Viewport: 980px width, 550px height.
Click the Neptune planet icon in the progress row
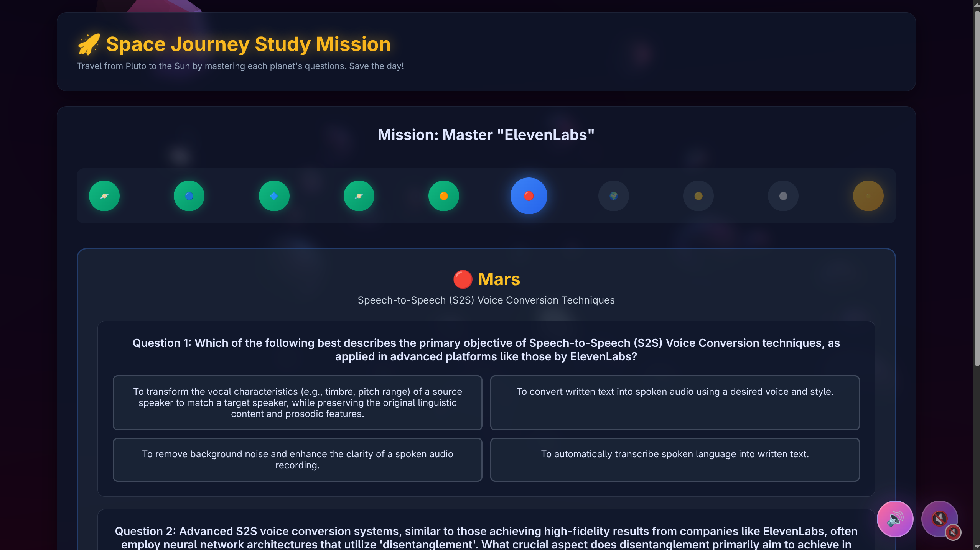point(189,195)
